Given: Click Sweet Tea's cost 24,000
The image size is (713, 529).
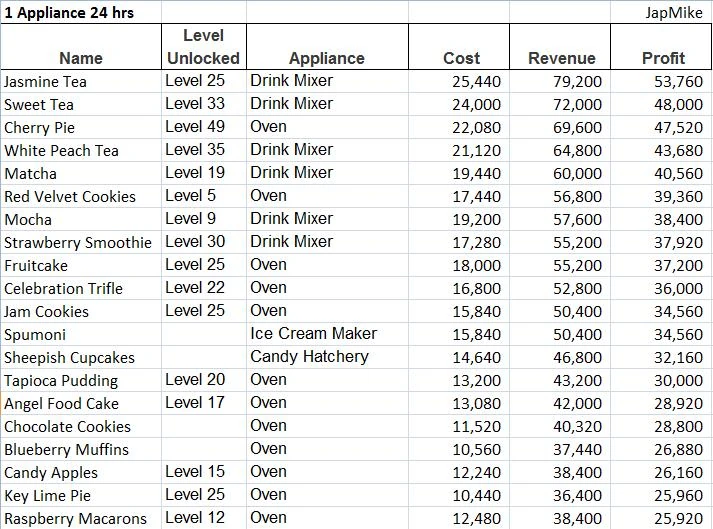Looking at the screenshot, I should pos(459,105).
